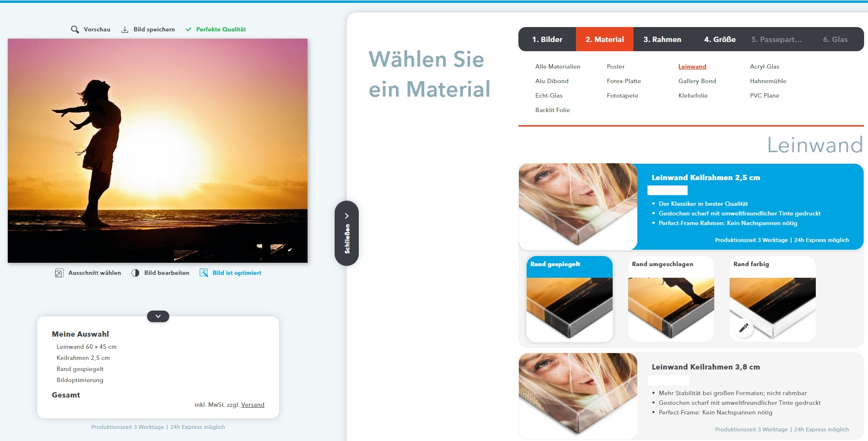The image size is (868, 441).
Task: Click the Bild bearbeiten contrast icon
Action: click(x=135, y=273)
